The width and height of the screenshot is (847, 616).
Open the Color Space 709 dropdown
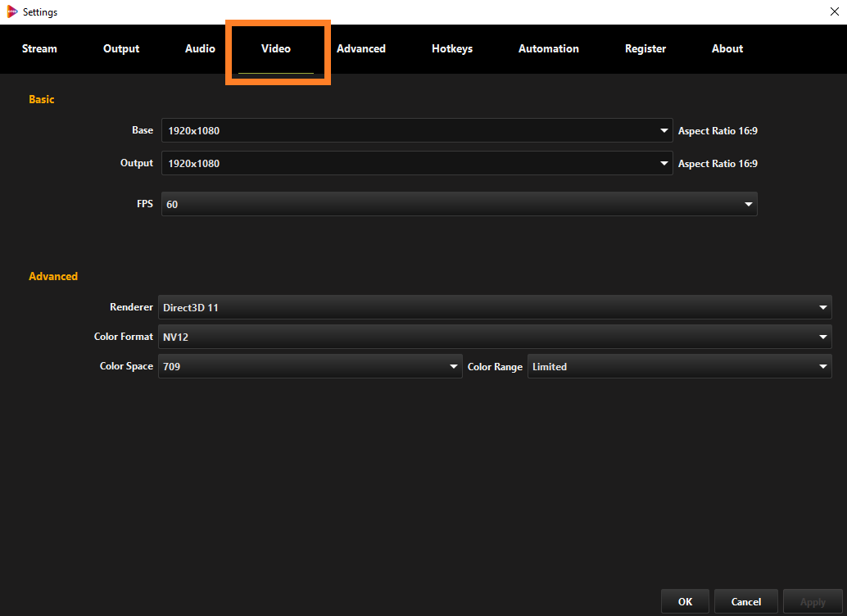tap(310, 366)
